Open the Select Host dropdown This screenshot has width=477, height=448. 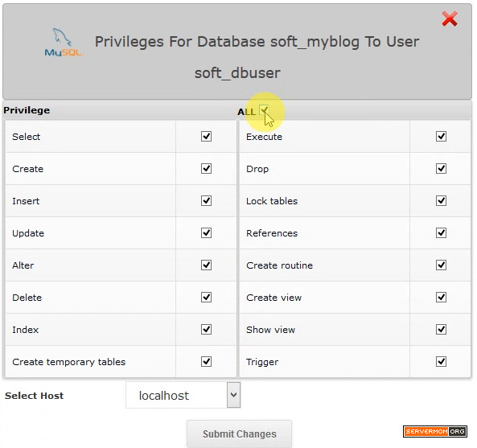coord(183,395)
